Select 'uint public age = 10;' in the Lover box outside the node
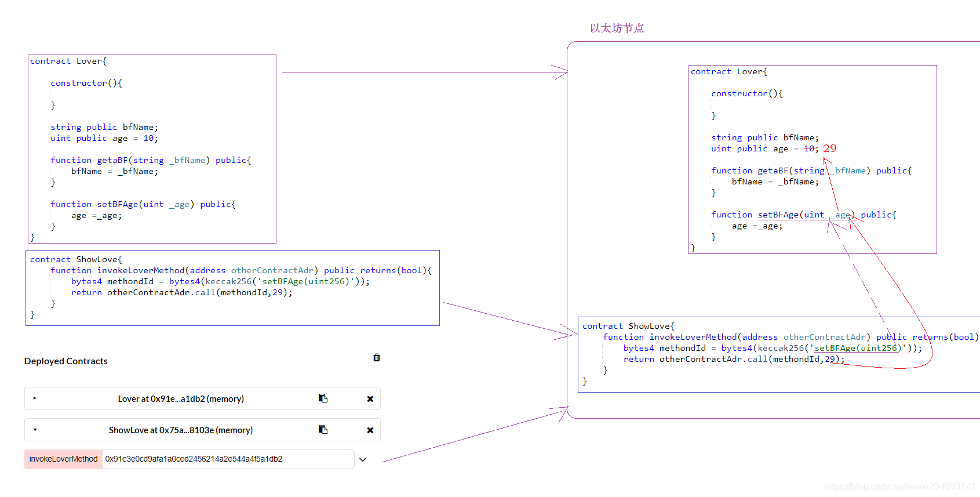Screen dimensions: 980x497 pos(104,138)
